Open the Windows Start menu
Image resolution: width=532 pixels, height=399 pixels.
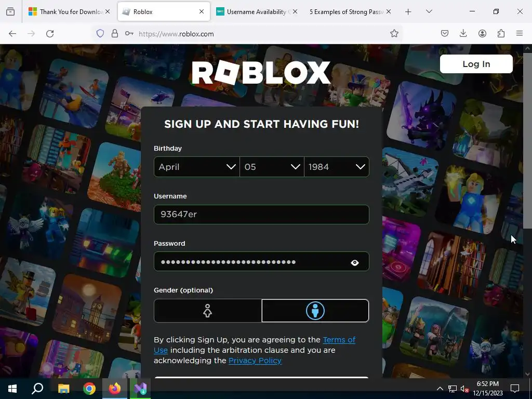click(x=12, y=388)
